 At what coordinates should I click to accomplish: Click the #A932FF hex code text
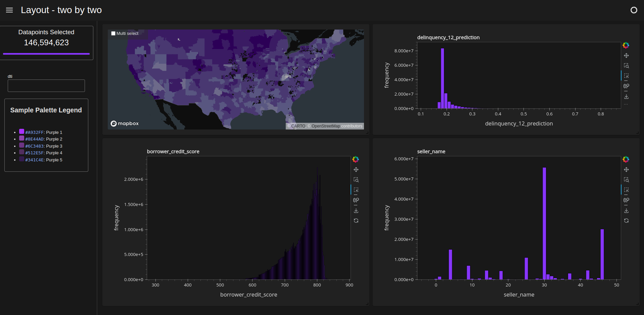(34, 133)
